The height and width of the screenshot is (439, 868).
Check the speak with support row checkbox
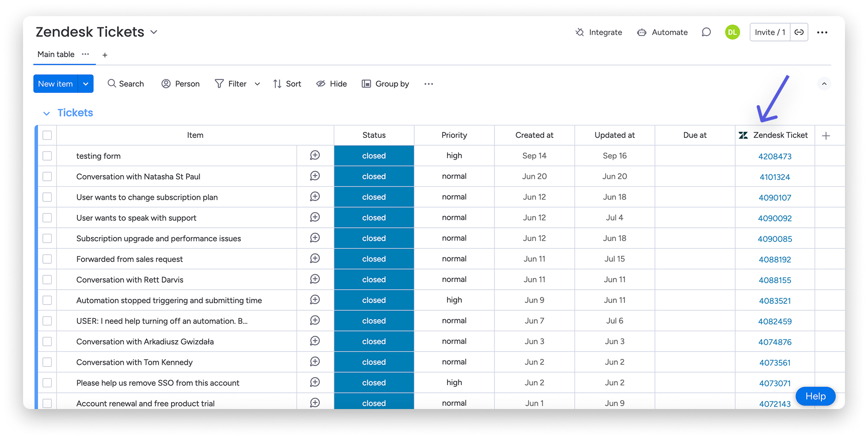click(x=47, y=218)
